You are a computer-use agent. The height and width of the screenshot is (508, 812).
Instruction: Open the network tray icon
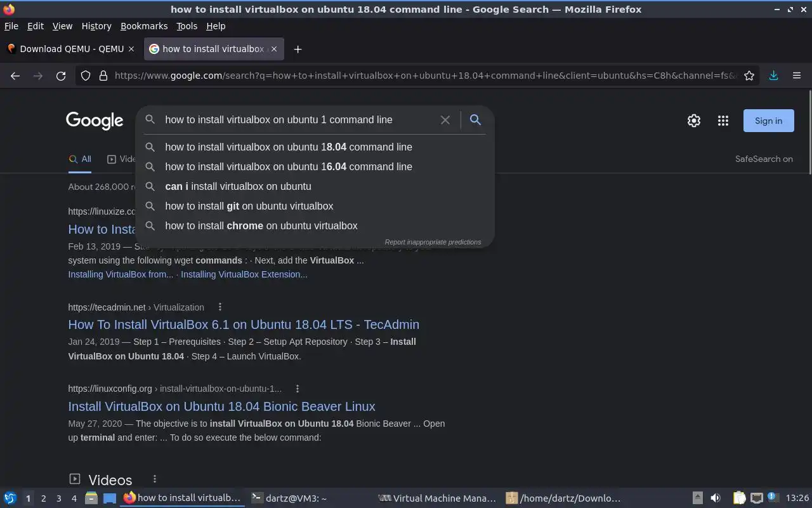click(x=756, y=498)
